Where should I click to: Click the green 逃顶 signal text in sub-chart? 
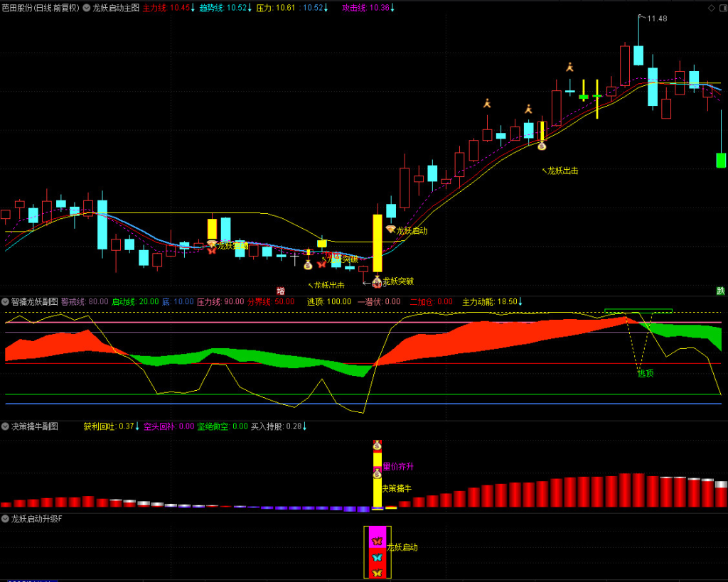click(x=646, y=373)
